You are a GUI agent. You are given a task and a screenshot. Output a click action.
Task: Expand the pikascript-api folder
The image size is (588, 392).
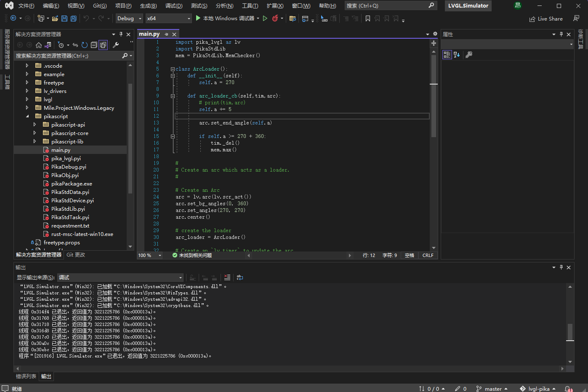point(35,124)
